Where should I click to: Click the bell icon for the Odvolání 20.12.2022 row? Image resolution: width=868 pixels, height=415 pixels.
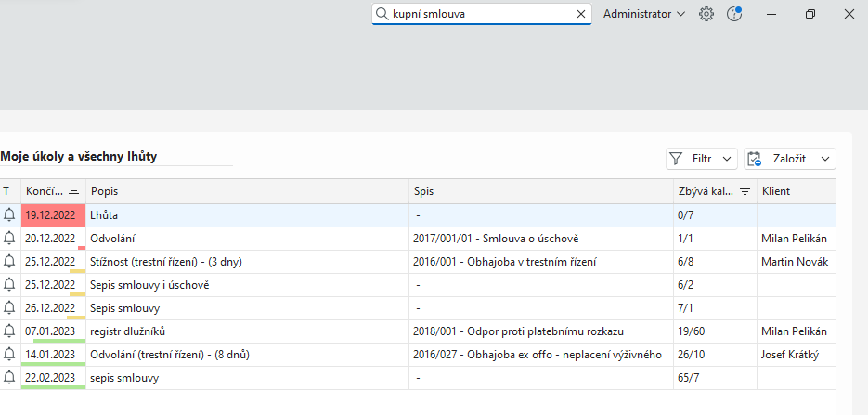click(x=10, y=238)
